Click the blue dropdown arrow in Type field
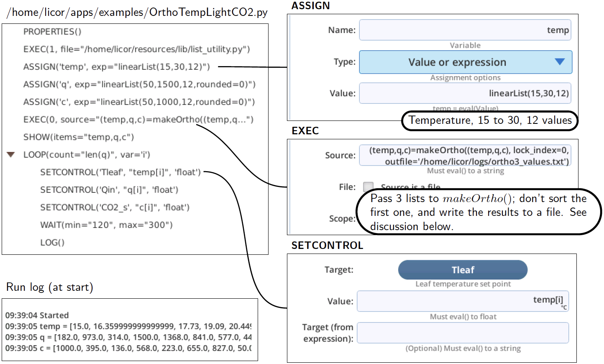 (560, 62)
